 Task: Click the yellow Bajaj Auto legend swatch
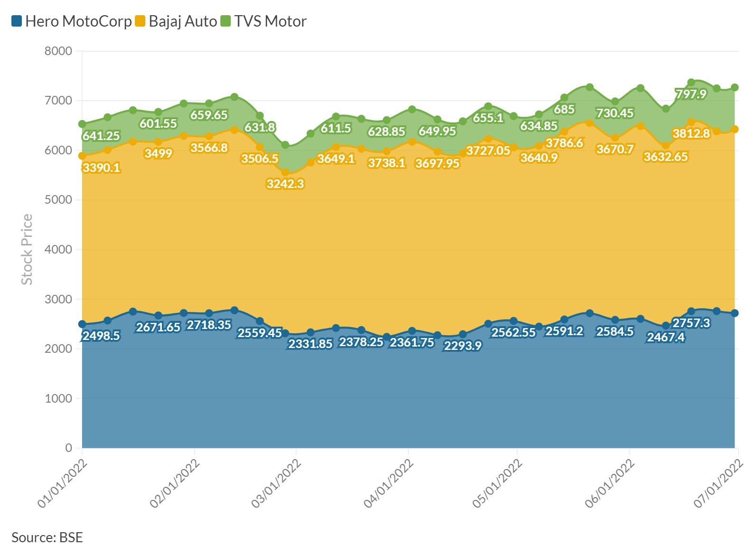point(140,21)
